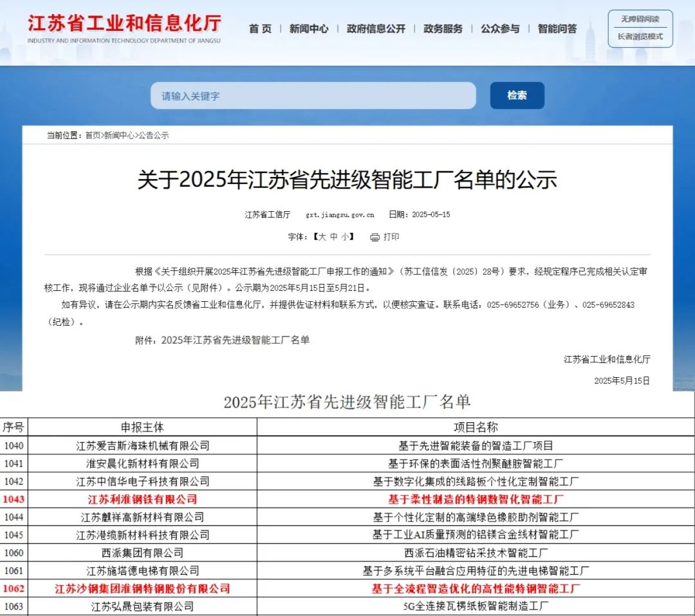The image size is (695, 616).
Task: Go to 政府信息公开 section
Action: (x=376, y=29)
